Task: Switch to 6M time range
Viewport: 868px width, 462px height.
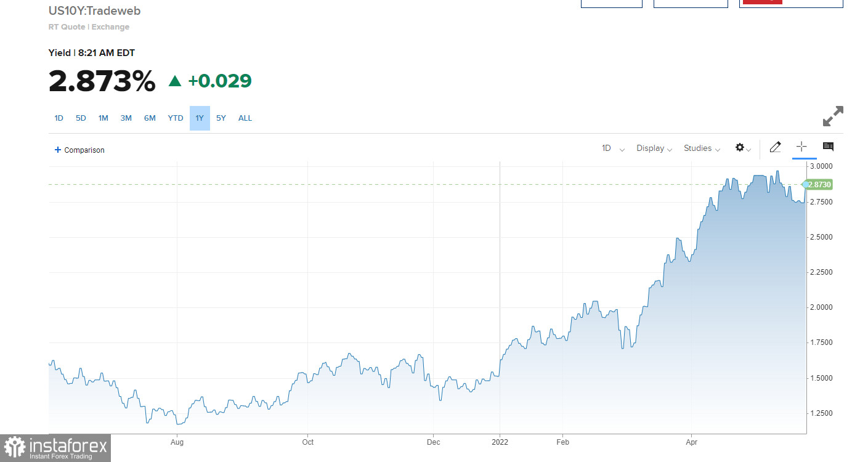Action: [150, 118]
